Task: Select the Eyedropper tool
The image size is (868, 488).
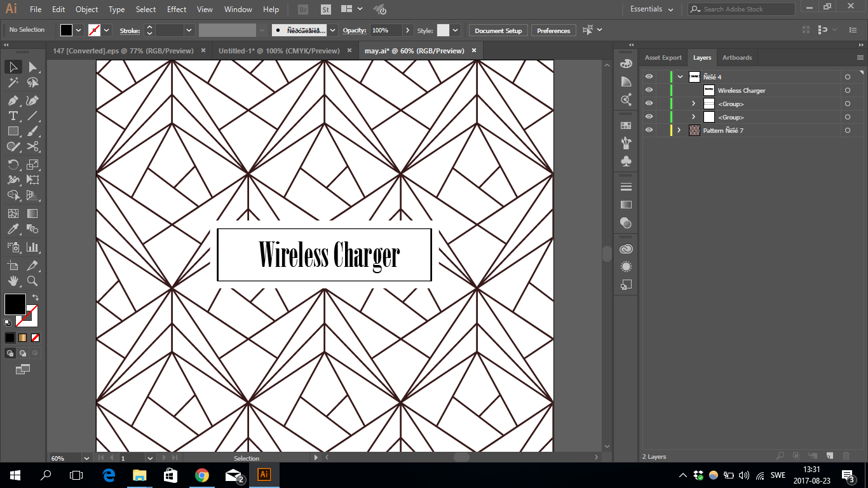Action: point(13,229)
